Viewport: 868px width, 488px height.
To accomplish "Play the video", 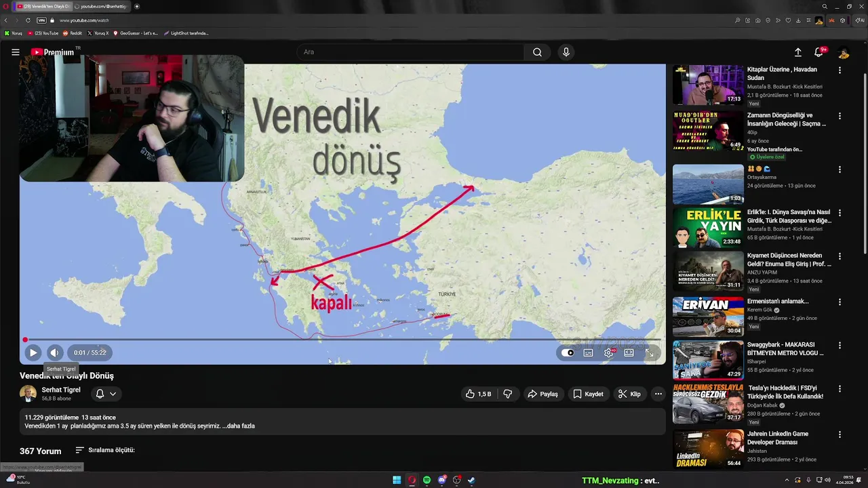I will (x=33, y=352).
